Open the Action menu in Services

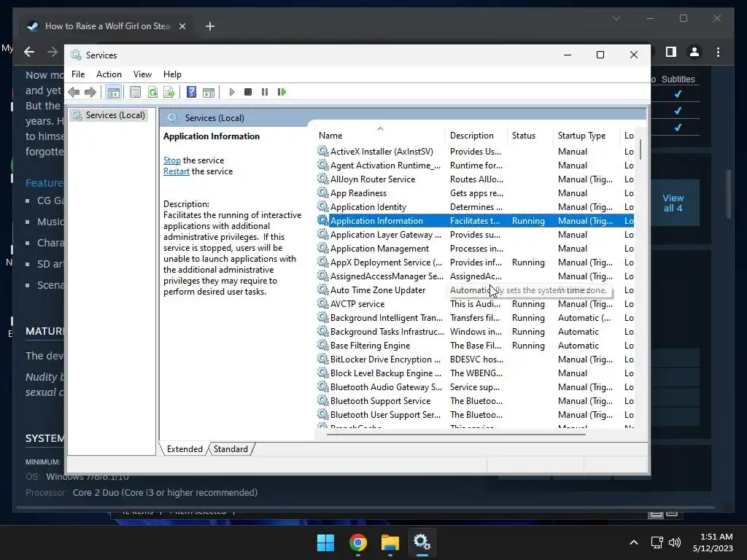point(109,74)
